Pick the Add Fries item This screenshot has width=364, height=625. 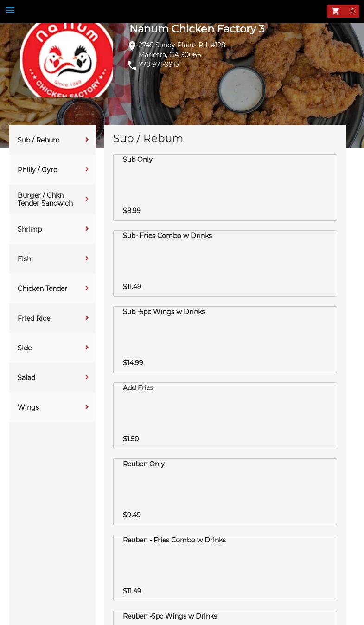click(225, 415)
